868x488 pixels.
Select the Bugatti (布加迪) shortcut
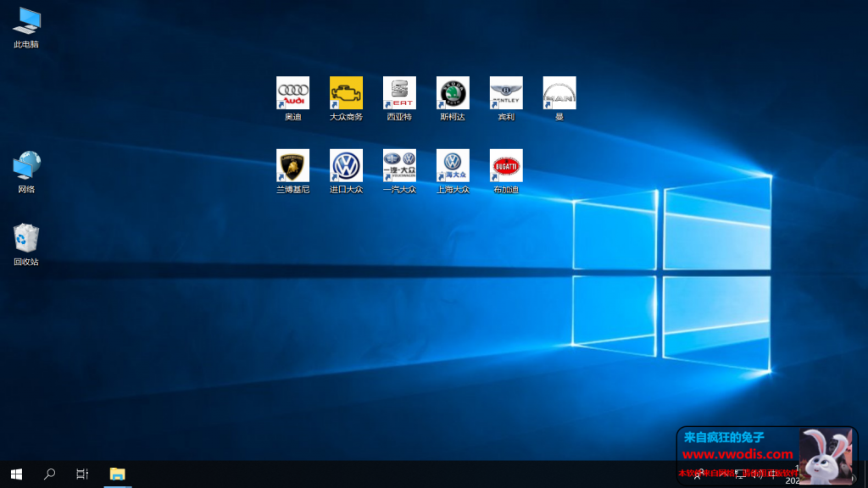click(x=506, y=166)
